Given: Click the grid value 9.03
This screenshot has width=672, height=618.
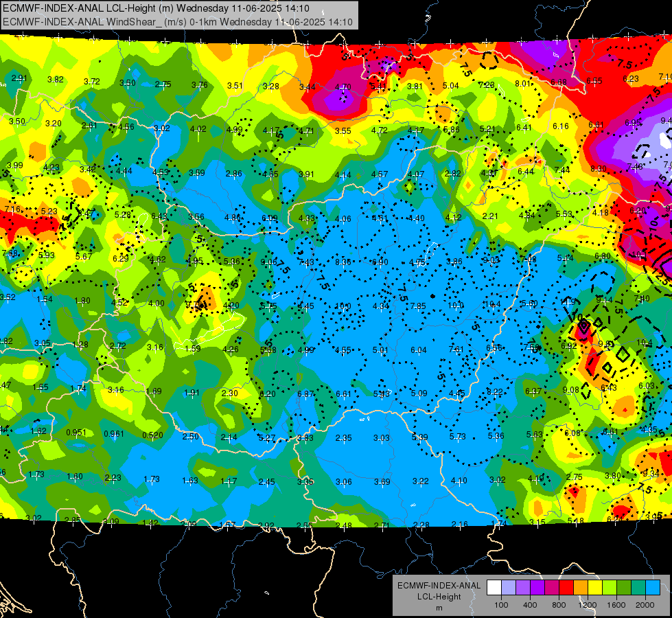Looking at the screenshot, I should click(491, 260).
